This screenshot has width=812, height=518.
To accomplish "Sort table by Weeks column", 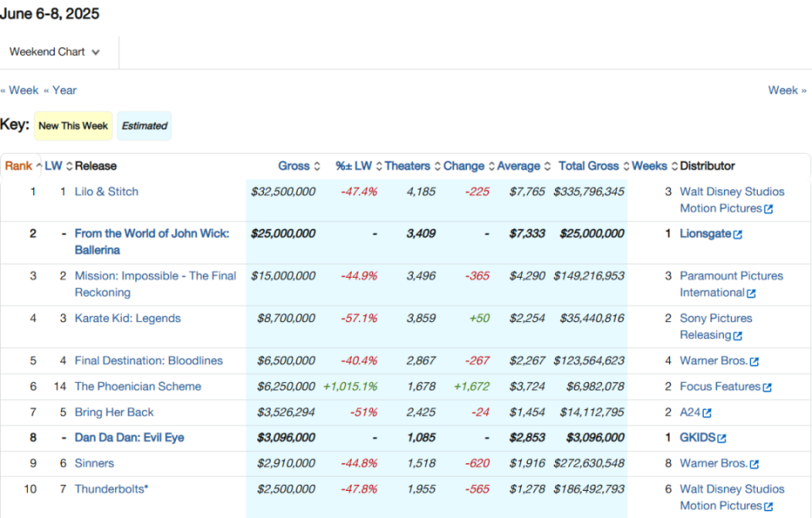I will click(x=654, y=166).
